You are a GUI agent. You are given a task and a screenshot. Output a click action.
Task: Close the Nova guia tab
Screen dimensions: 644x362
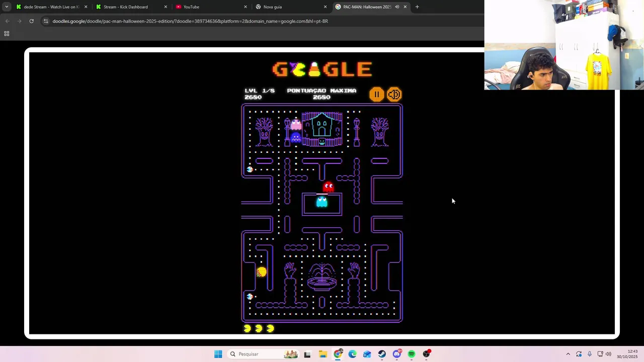[325, 7]
